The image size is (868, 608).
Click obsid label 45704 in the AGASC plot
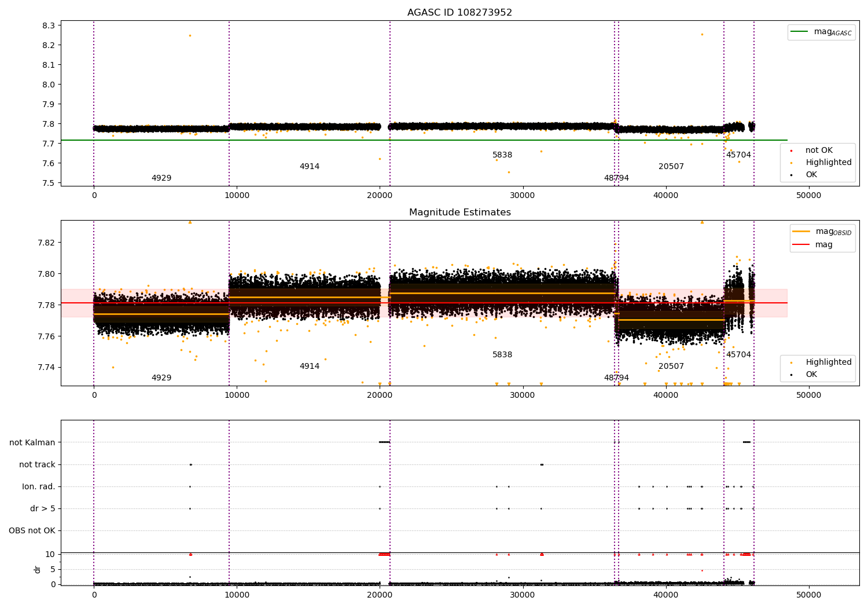(738, 155)
